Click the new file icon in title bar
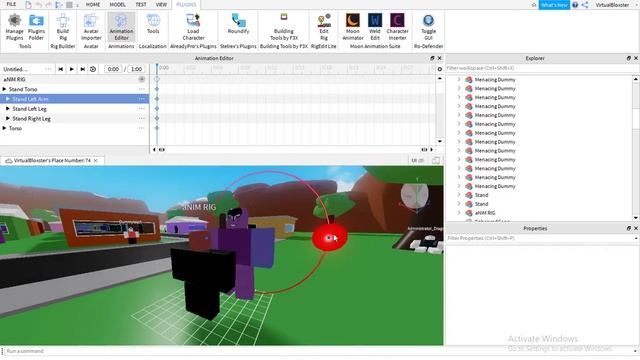This screenshot has width=640, height=360. 28,5
